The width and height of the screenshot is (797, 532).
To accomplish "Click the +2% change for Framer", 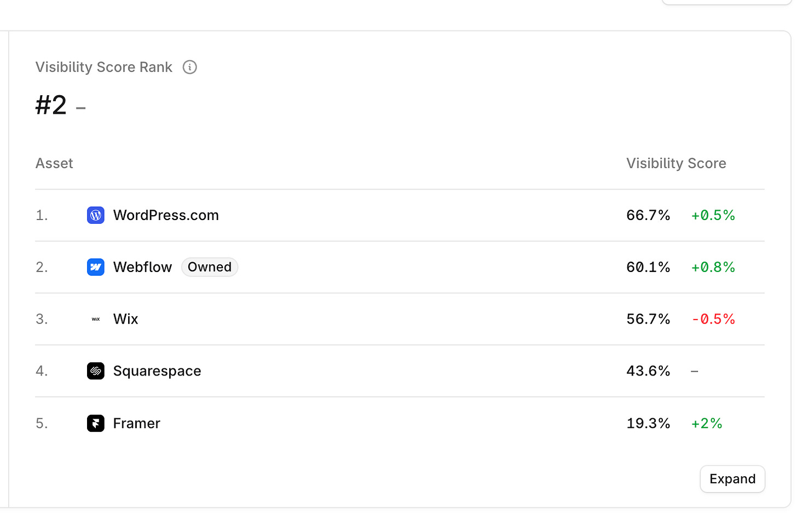I will coord(707,423).
